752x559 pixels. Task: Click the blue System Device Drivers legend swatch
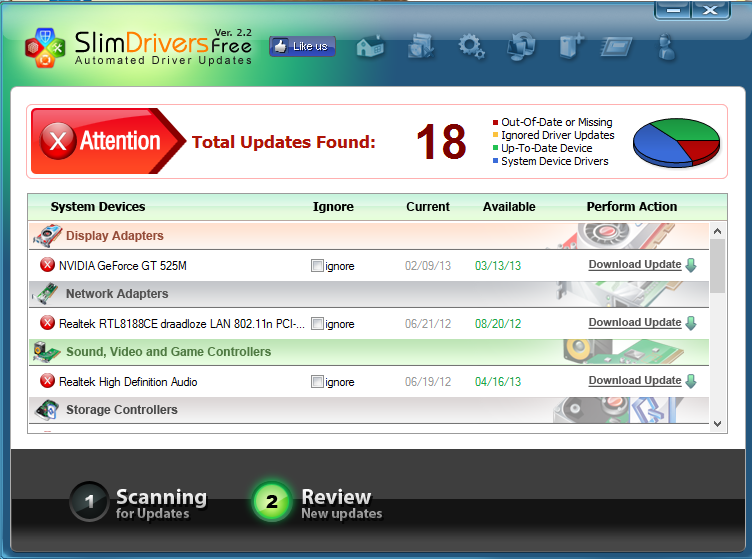click(x=495, y=161)
